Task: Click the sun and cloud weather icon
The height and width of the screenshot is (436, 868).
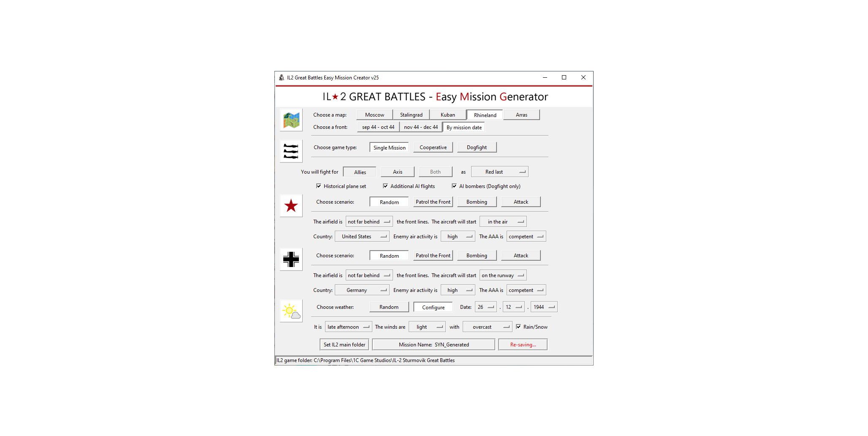Action: click(291, 311)
